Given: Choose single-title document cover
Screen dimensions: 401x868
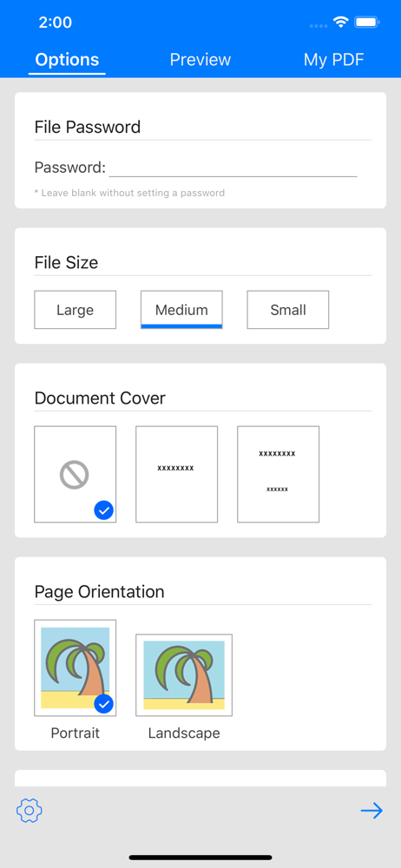Looking at the screenshot, I should pyautogui.click(x=177, y=475).
